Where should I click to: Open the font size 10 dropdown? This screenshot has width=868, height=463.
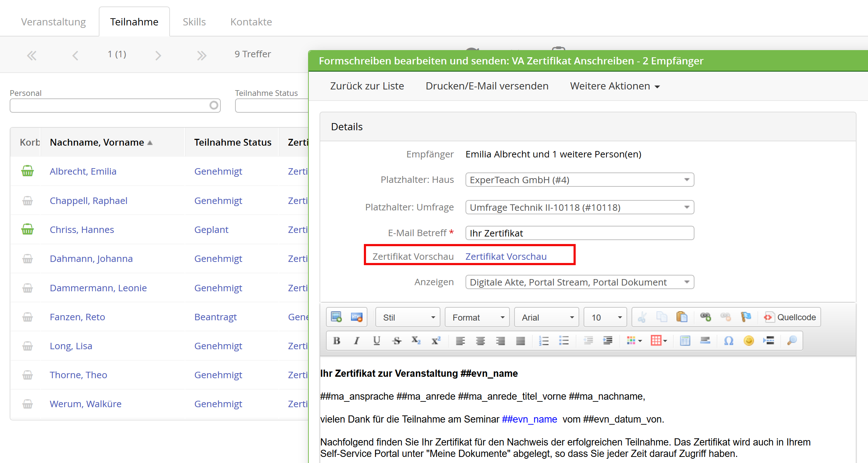[605, 317]
